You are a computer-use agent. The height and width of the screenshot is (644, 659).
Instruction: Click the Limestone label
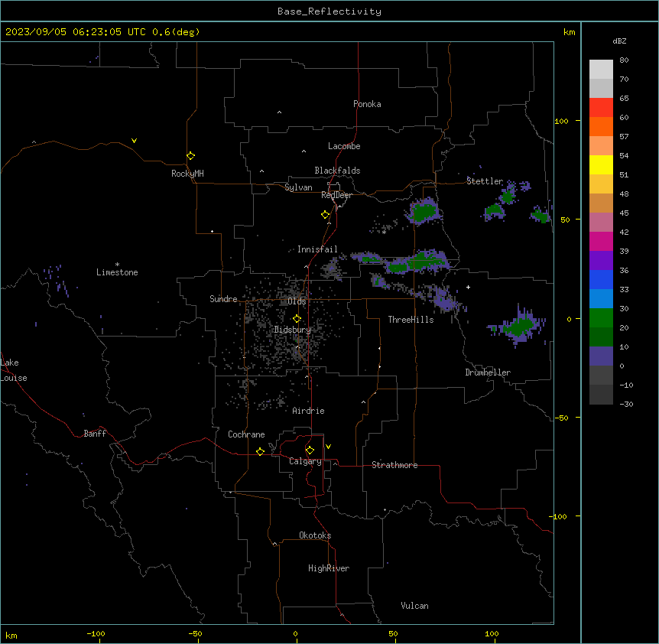point(117,272)
